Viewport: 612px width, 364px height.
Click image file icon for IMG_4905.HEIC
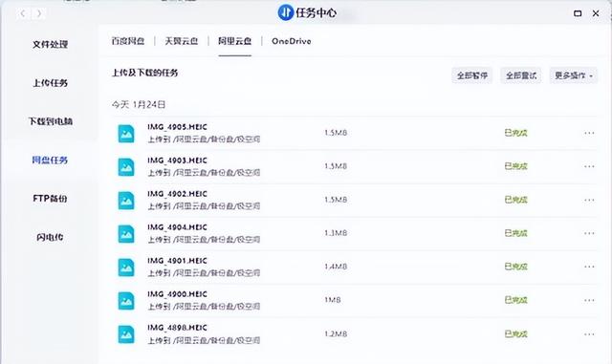pos(126,134)
